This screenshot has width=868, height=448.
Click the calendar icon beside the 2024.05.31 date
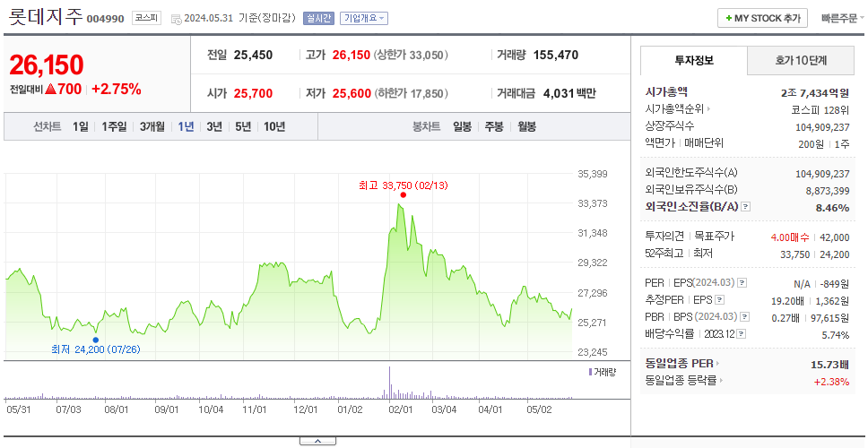point(176,18)
